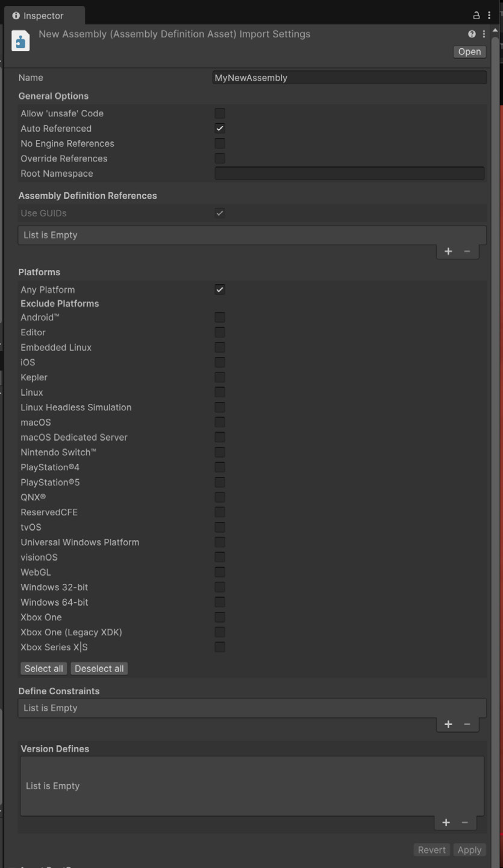Tick the Linux exclude checkbox
The height and width of the screenshot is (868, 503).
point(220,392)
